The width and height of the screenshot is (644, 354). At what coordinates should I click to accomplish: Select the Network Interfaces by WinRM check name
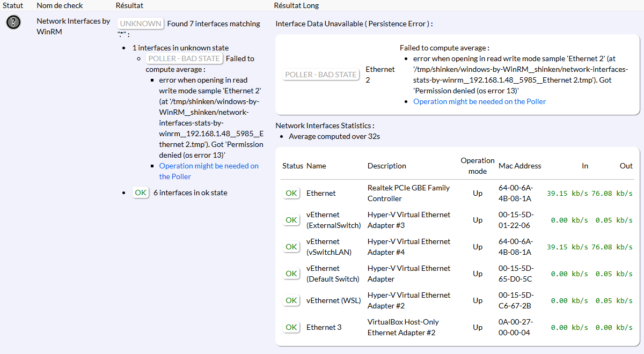tap(73, 26)
